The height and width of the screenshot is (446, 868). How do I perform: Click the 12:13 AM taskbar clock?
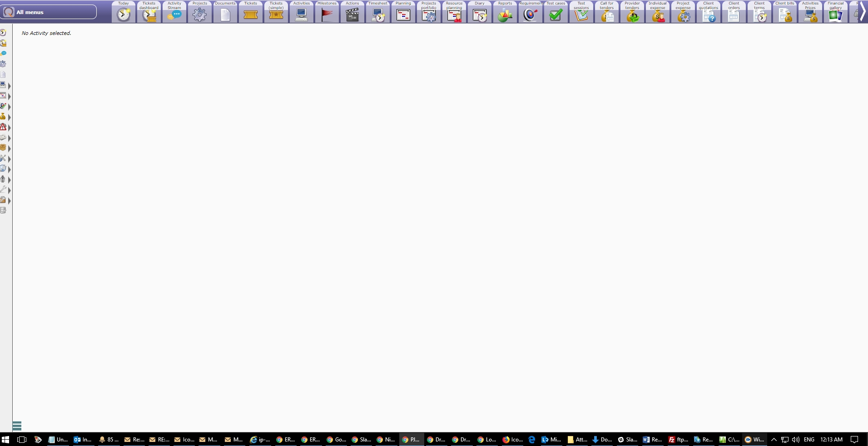pyautogui.click(x=831, y=440)
